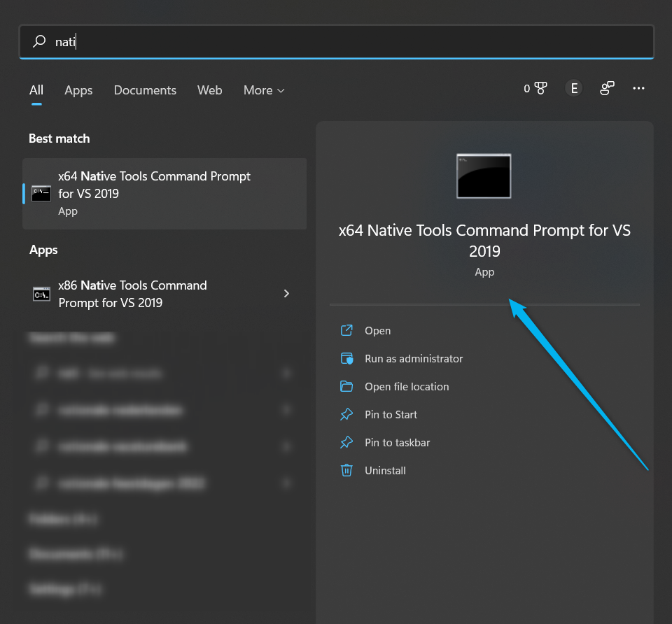Click the Open file location folder icon

346,386
